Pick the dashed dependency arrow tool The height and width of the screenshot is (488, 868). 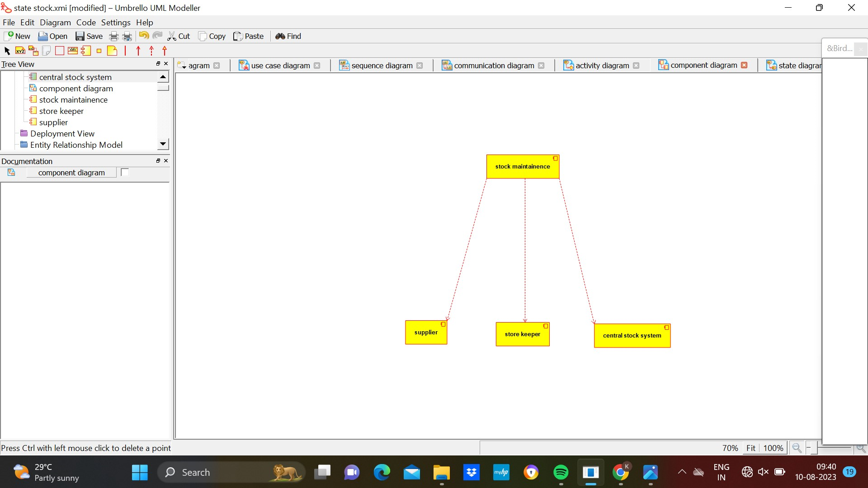pos(151,51)
